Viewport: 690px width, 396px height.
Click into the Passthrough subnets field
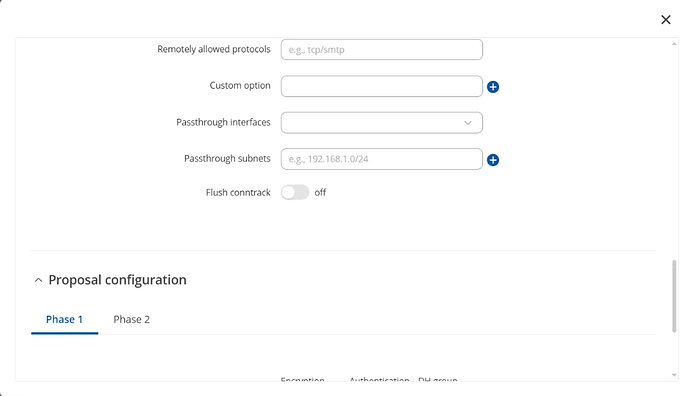[382, 159]
